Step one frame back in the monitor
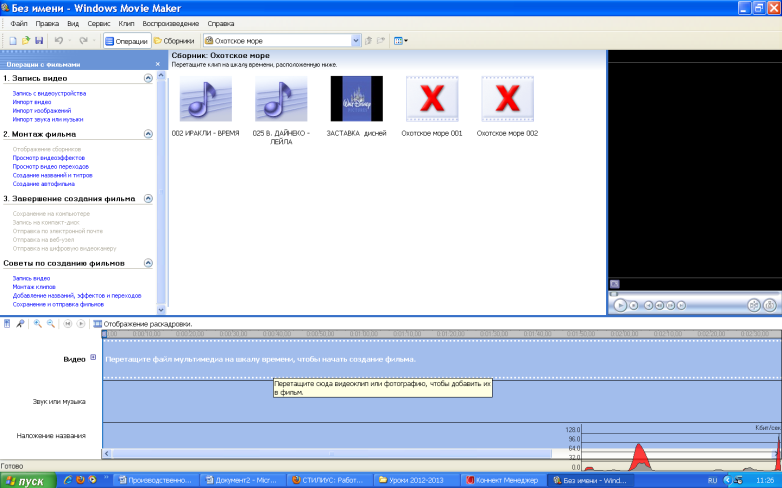This screenshot has height=488, width=782. [659, 305]
